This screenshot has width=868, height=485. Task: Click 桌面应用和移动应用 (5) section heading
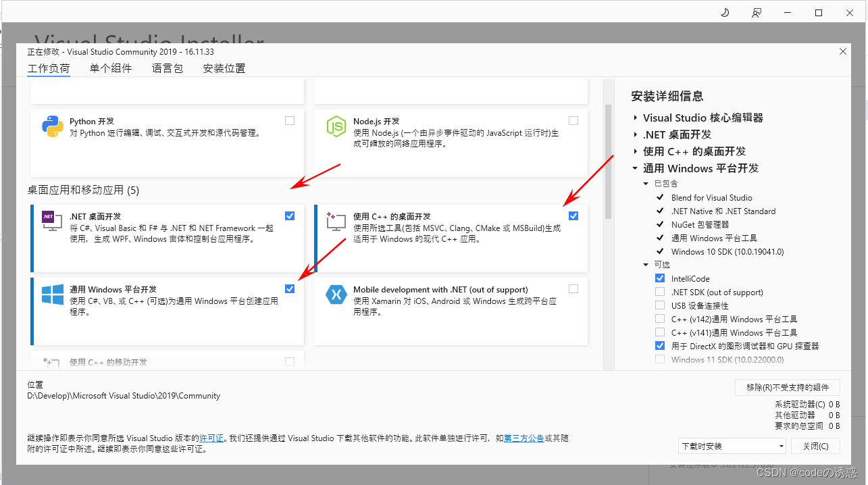point(83,190)
